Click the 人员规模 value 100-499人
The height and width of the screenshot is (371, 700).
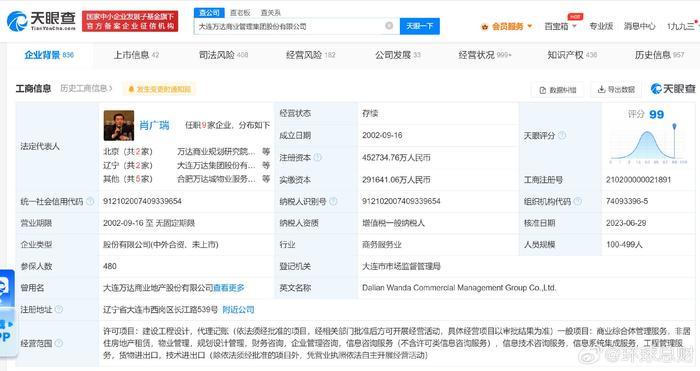[624, 245]
